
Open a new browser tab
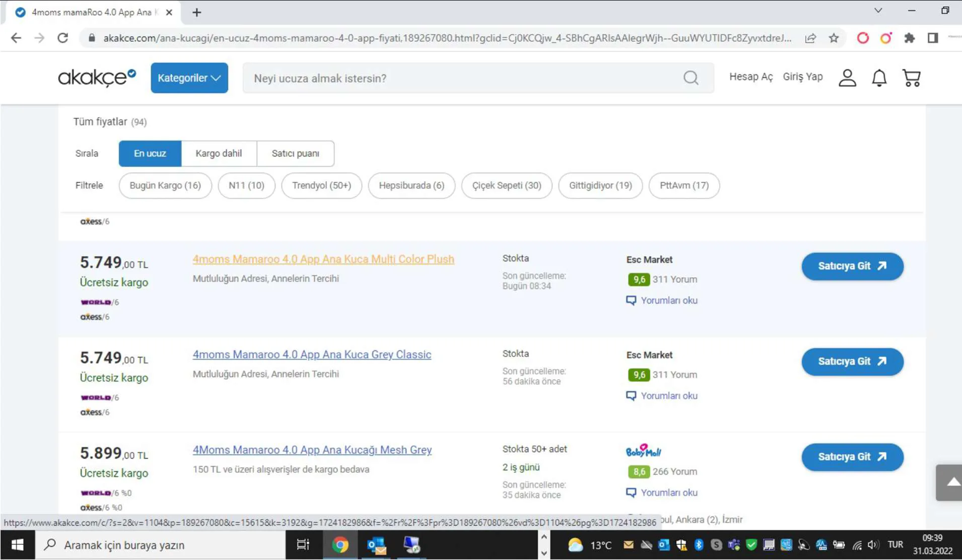tap(196, 12)
